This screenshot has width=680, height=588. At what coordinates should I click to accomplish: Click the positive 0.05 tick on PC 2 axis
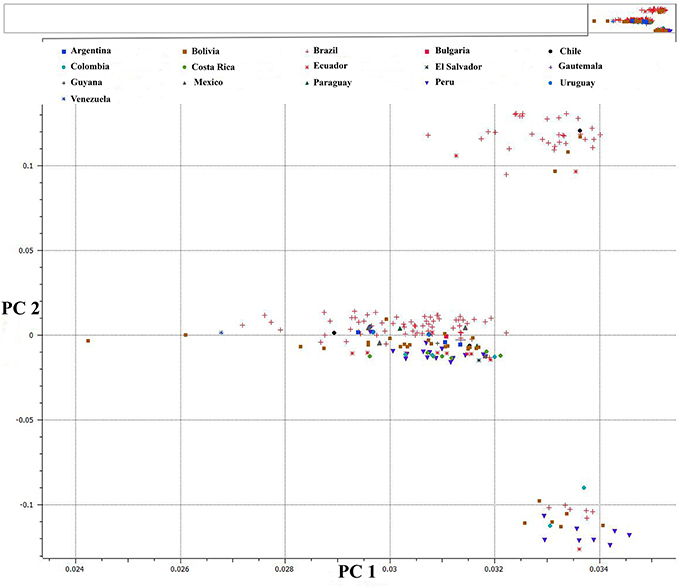pos(26,251)
